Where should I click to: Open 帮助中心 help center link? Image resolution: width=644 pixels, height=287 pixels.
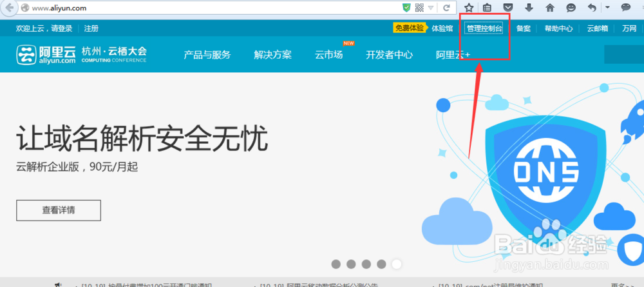[x=558, y=28]
